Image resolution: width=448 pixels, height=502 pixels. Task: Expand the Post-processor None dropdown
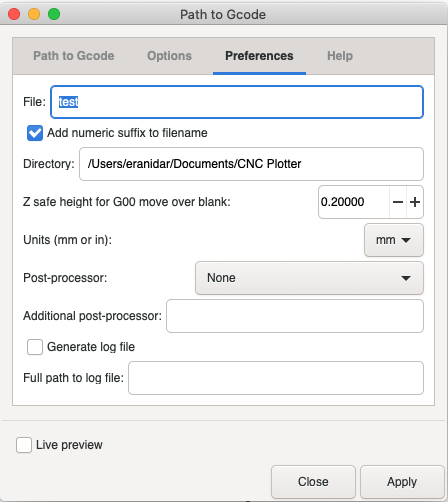(309, 278)
